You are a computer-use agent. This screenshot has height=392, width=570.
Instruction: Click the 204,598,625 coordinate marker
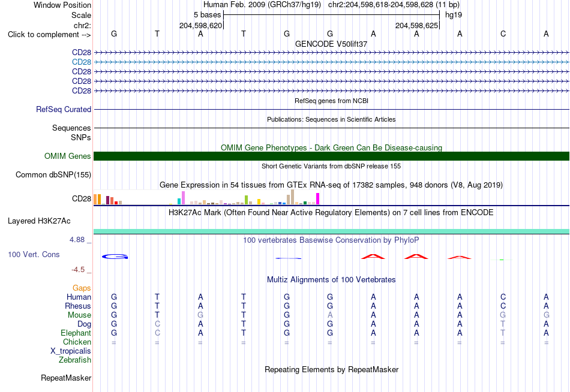click(x=416, y=25)
